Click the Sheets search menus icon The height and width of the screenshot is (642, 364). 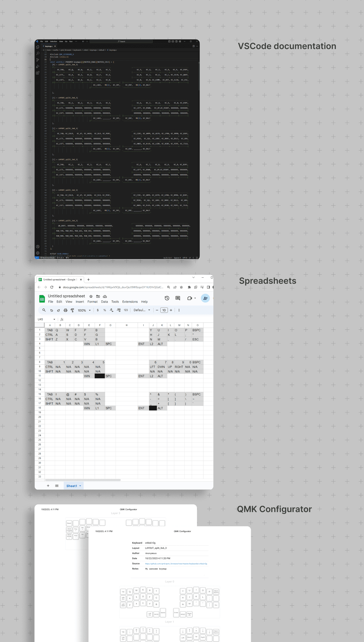44,310
